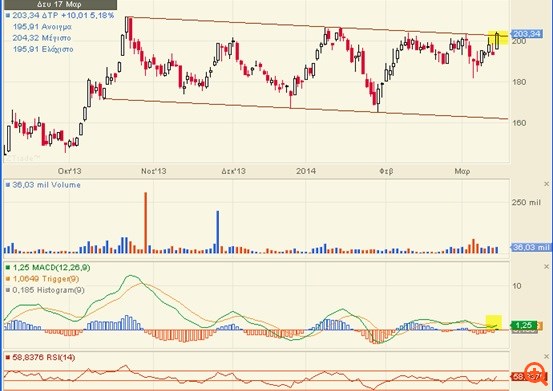Click the 10 MACD axis label
The image size is (553, 391).
tap(517, 286)
